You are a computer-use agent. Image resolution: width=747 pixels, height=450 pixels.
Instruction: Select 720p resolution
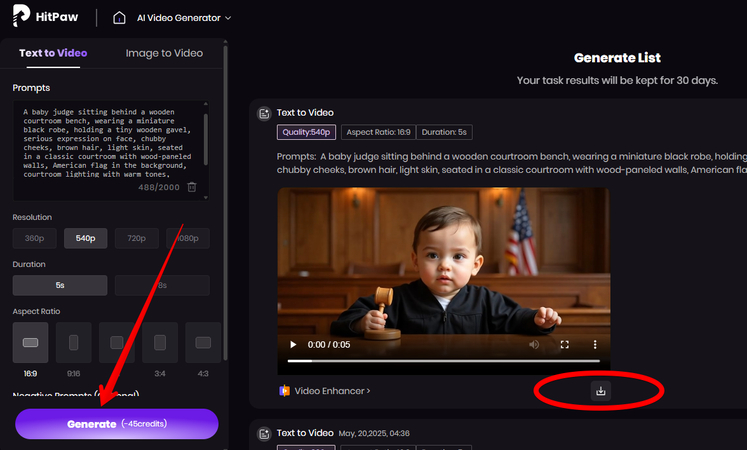coord(136,238)
